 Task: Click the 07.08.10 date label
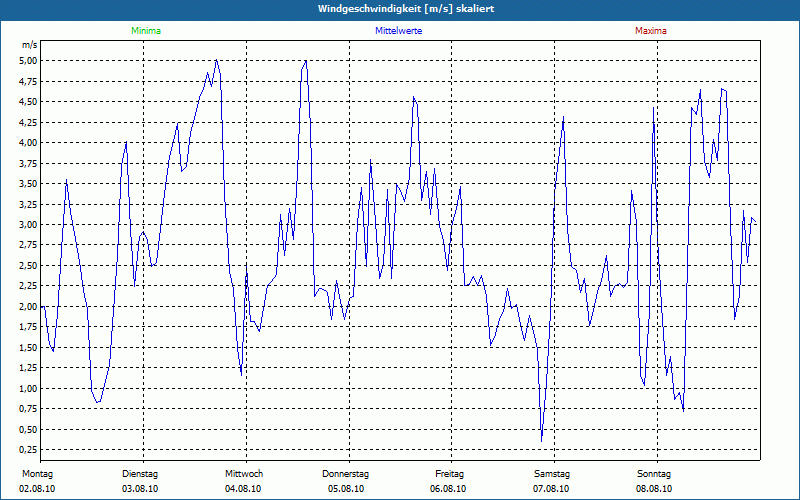click(551, 489)
